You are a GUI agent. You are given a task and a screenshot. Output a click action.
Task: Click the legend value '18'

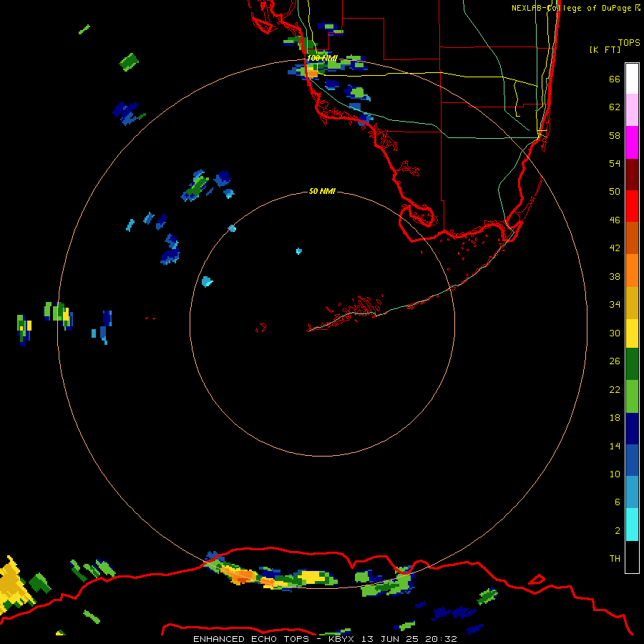coord(615,418)
